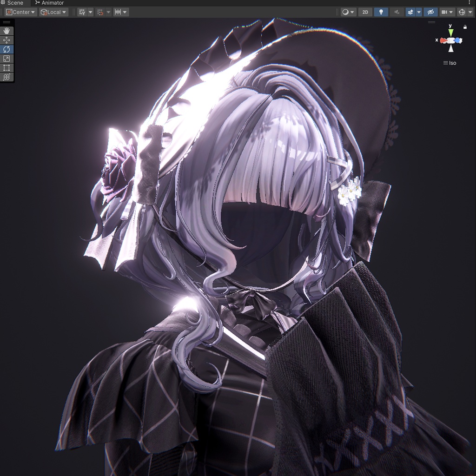
Task: Switch to the Animator tab
Action: (49, 3)
